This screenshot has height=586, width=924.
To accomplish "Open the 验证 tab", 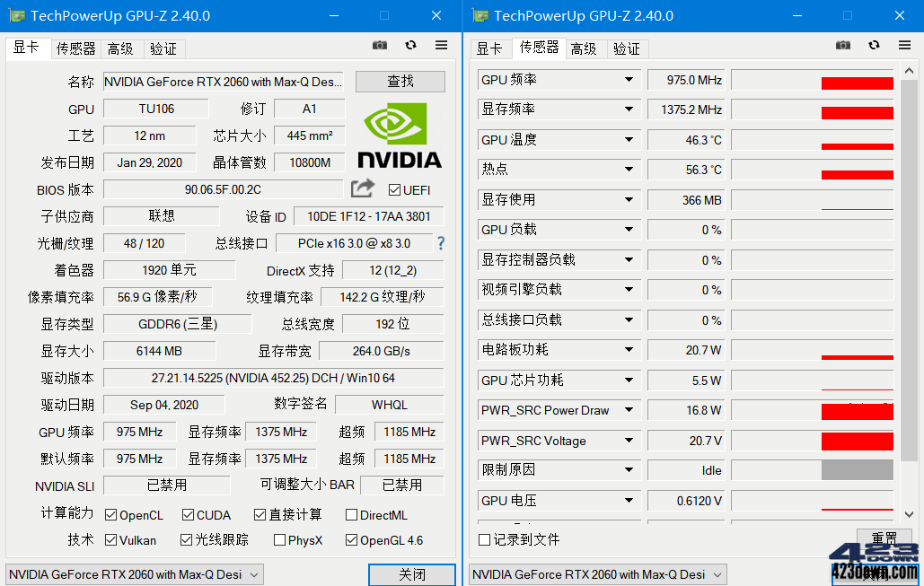I will [163, 48].
